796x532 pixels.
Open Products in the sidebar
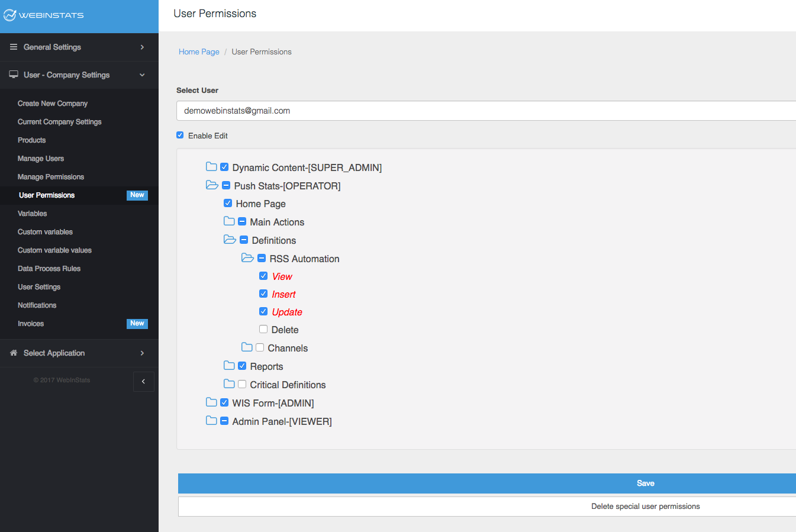[x=32, y=140]
